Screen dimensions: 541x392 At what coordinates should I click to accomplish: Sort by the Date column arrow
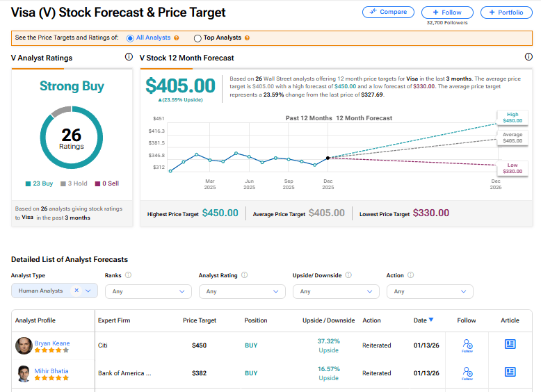coord(431,320)
